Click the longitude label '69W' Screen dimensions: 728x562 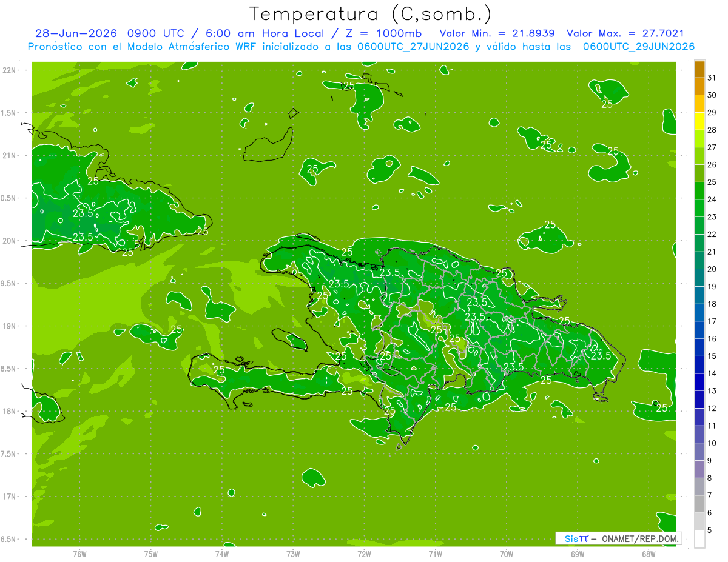click(x=578, y=553)
